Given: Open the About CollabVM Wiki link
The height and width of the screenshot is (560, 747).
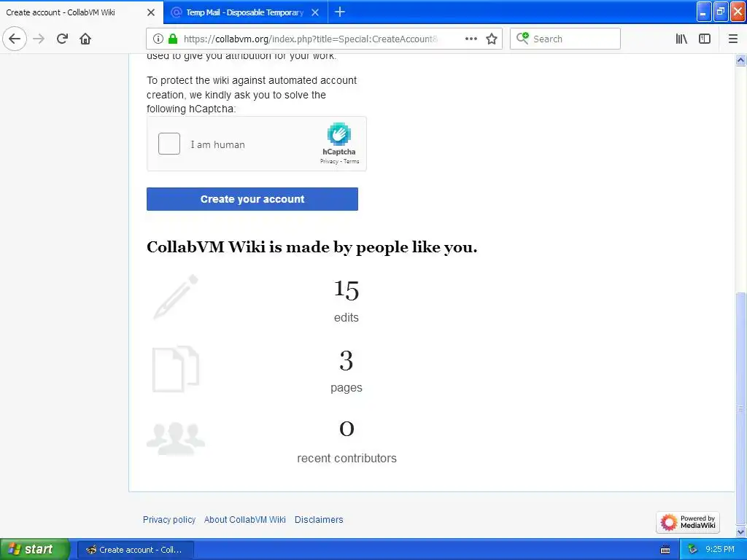Looking at the screenshot, I should pyautogui.click(x=245, y=519).
